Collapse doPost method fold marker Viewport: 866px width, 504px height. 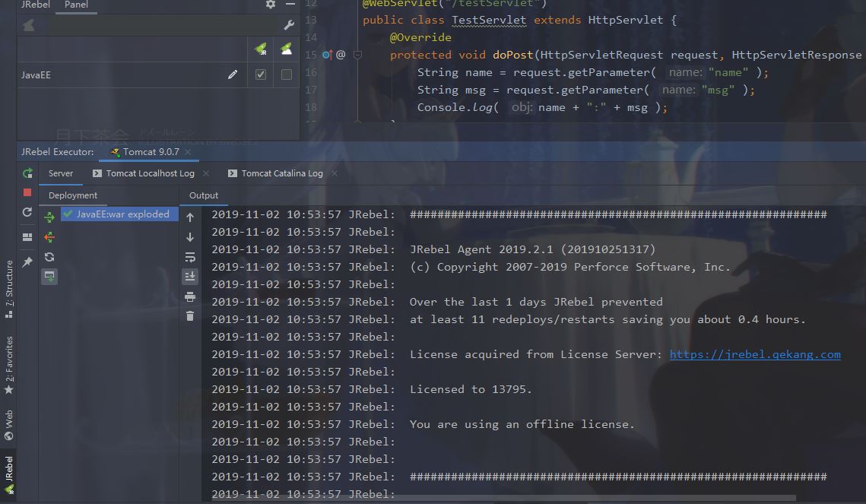pos(357,55)
